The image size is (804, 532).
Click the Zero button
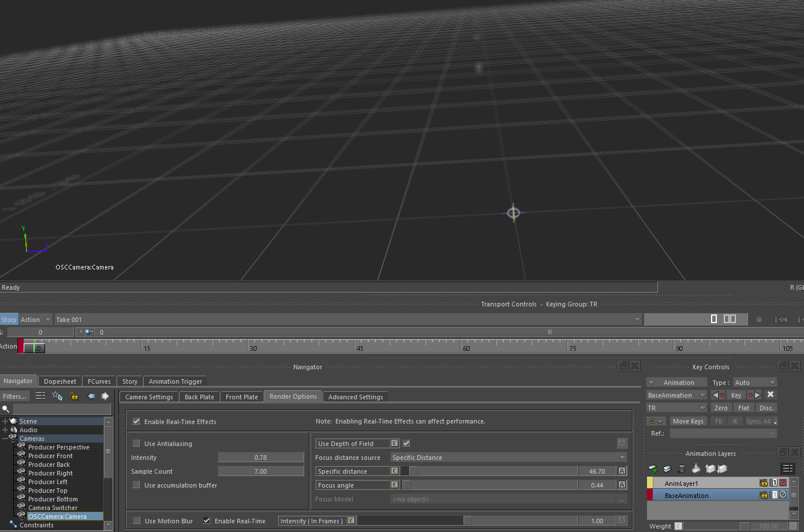pyautogui.click(x=721, y=408)
